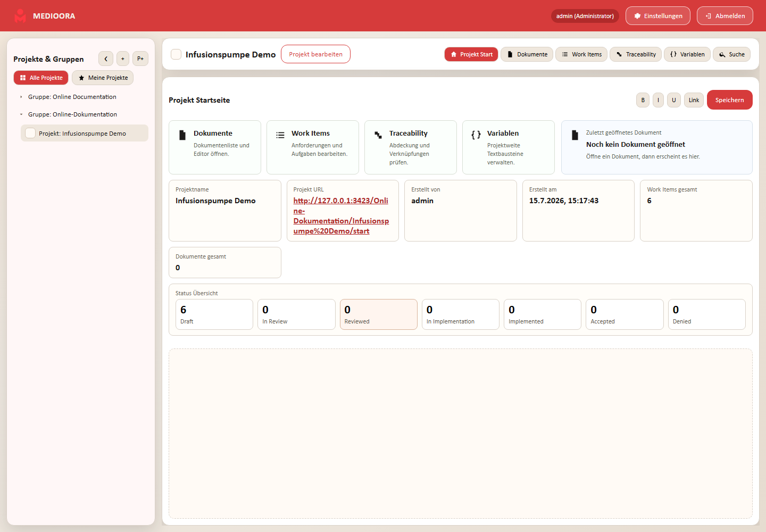766x532 pixels.
Task: Open the Variablen card with the braces icon
Action: 509,147
